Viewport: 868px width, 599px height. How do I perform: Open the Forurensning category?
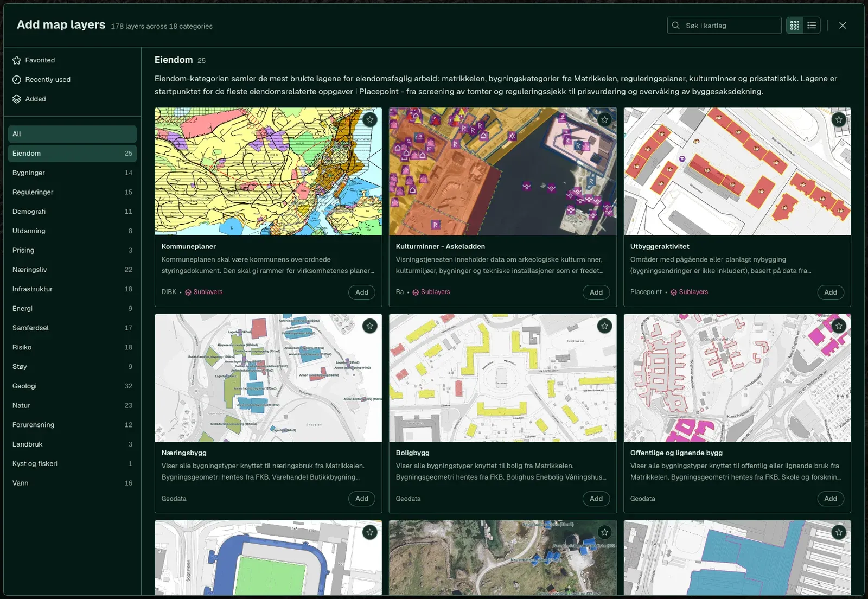(72, 425)
